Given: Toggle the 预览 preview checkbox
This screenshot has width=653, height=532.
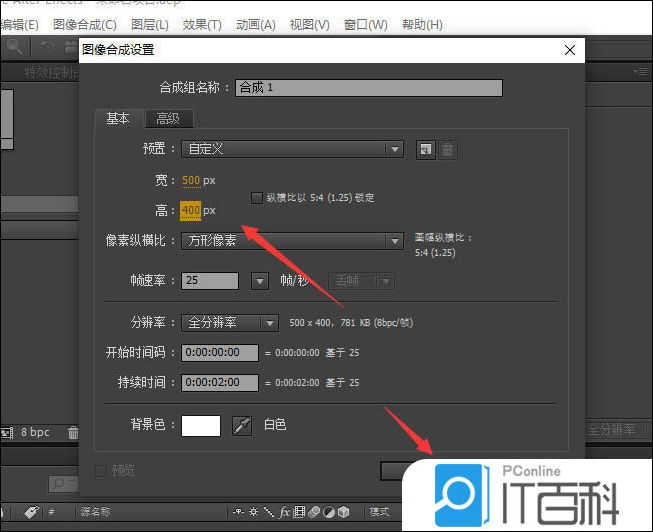Looking at the screenshot, I should pyautogui.click(x=100, y=470).
